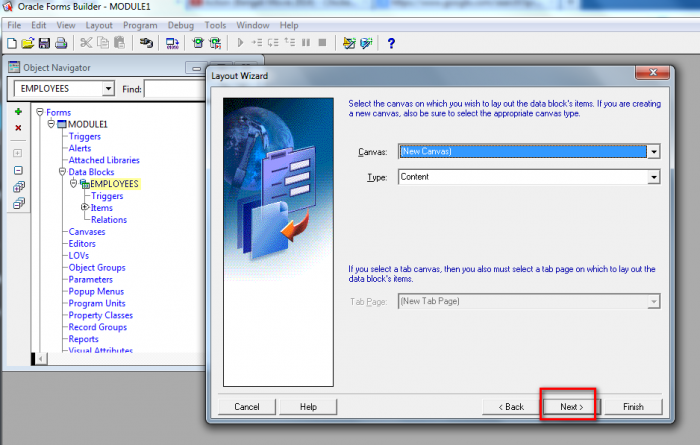Click the Print toolbar icon
This screenshot has width=700, height=445.
click(x=61, y=43)
